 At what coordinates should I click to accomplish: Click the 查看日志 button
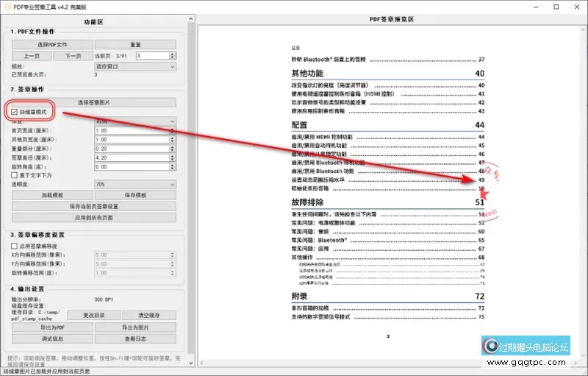point(135,339)
